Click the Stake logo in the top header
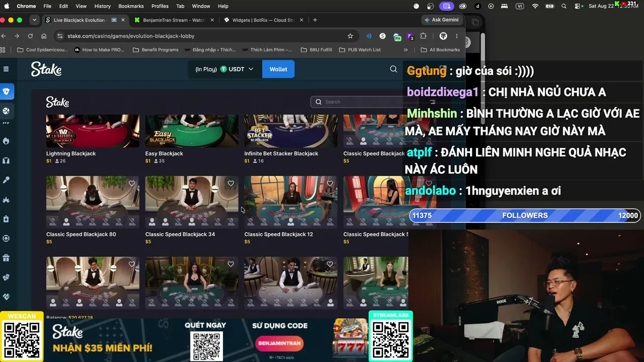 pos(46,69)
